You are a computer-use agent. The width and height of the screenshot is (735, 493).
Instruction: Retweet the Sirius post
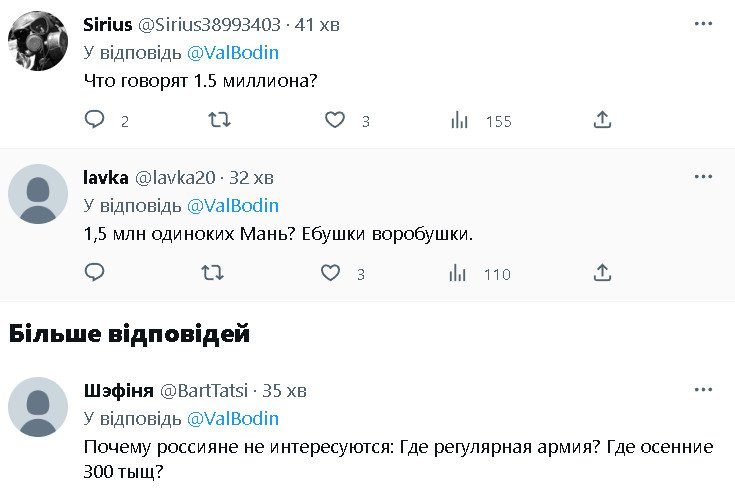pos(218,120)
